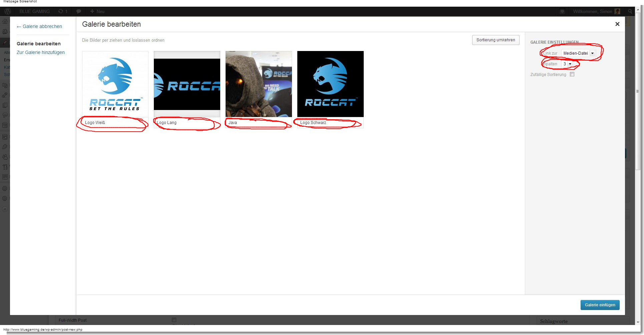
Task: Open the Spalten columns dropdown
Action: (x=567, y=64)
